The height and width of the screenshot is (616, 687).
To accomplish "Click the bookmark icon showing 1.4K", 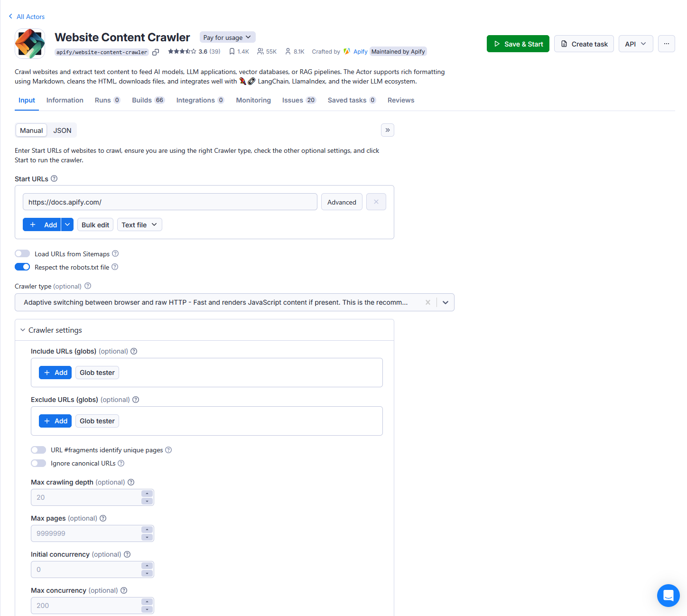I will click(232, 51).
